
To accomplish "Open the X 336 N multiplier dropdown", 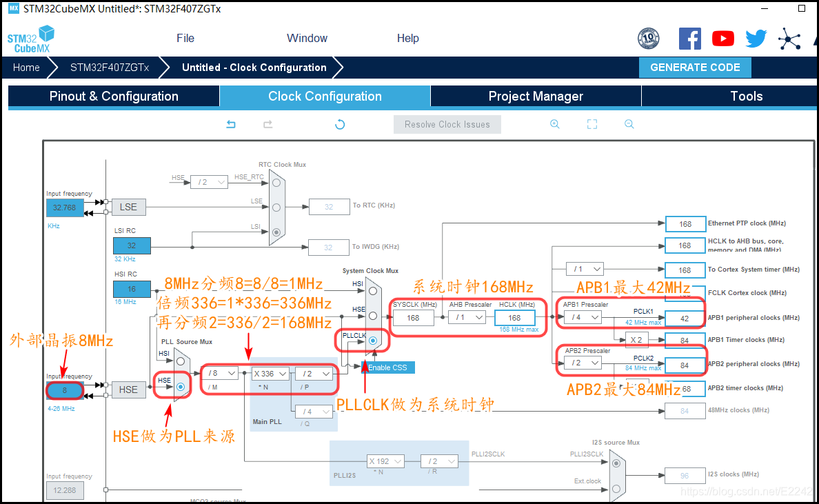I will click(270, 374).
